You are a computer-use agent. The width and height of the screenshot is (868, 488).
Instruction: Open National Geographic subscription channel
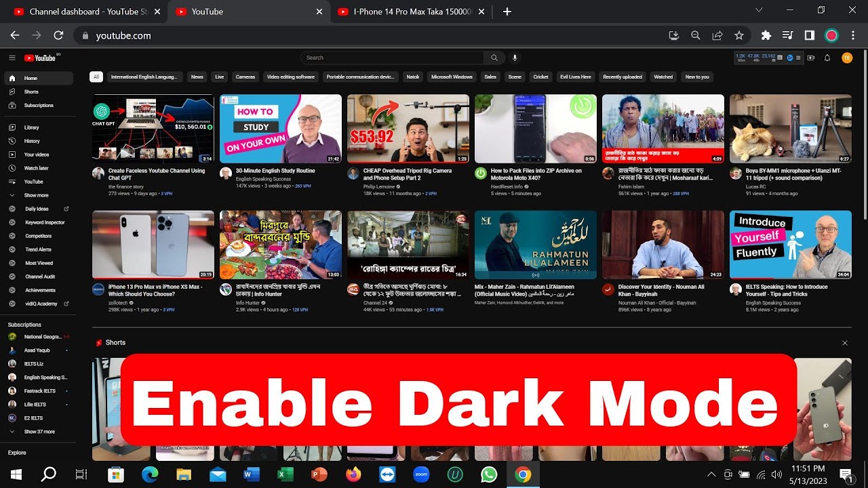[x=39, y=337]
